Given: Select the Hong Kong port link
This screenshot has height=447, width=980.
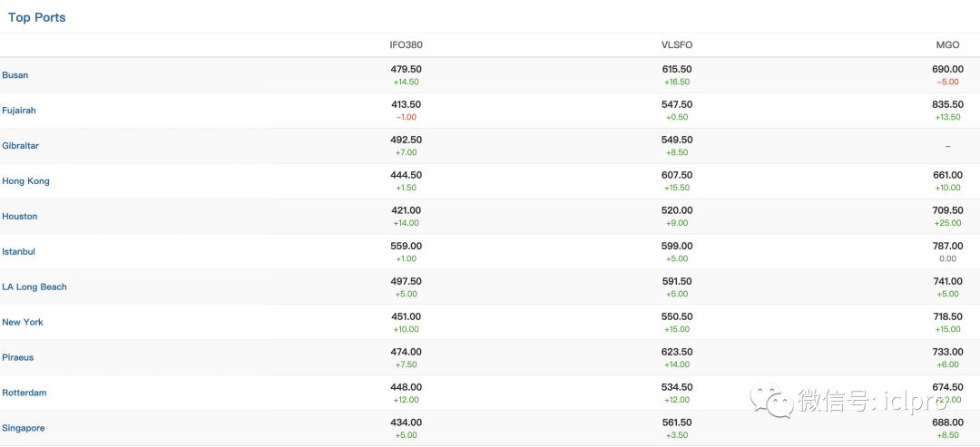Looking at the screenshot, I should click(26, 181).
